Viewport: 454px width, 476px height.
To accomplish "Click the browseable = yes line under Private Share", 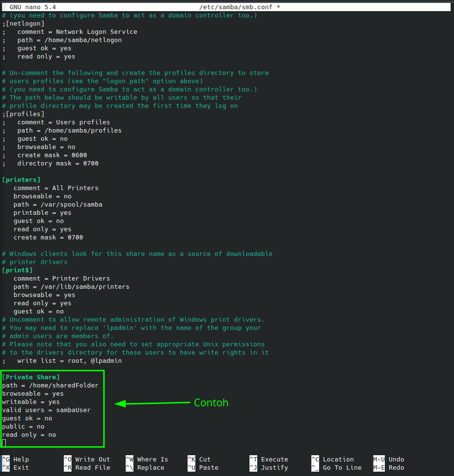I will point(33,394).
